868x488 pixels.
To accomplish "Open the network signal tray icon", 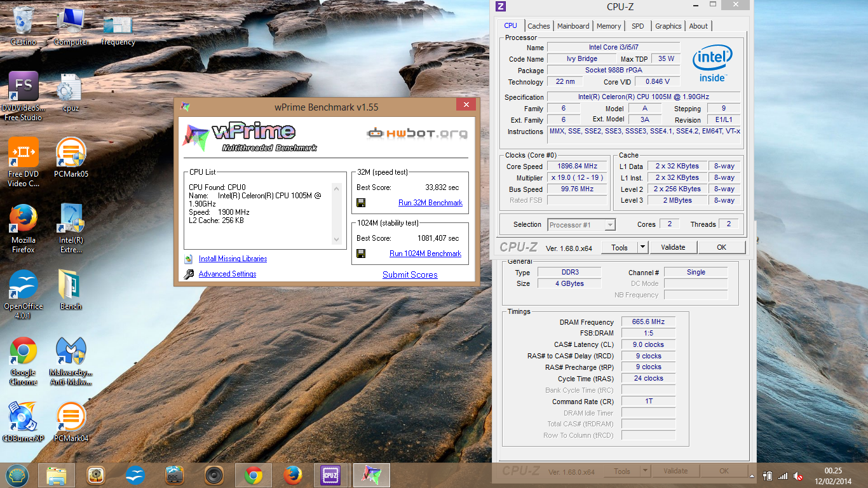I will pos(783,476).
